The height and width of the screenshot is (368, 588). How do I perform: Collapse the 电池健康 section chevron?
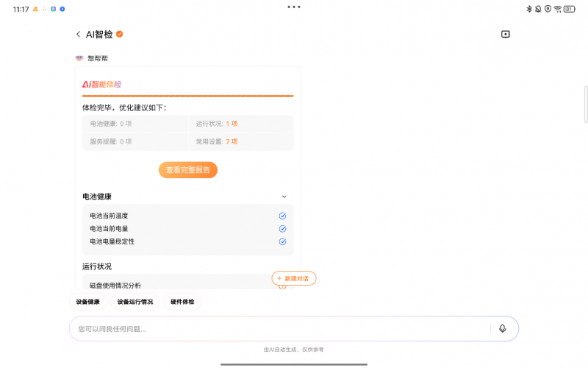click(284, 197)
